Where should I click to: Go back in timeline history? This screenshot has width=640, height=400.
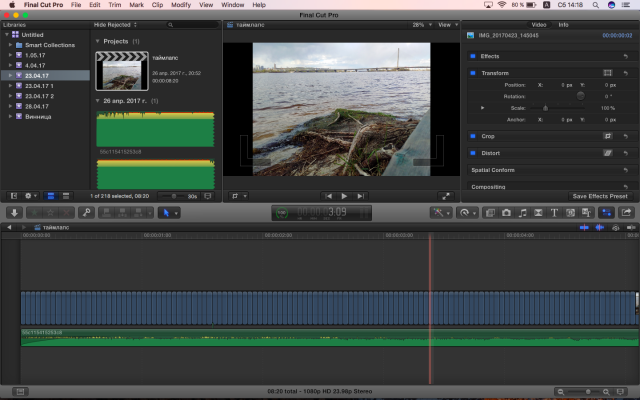[9, 227]
